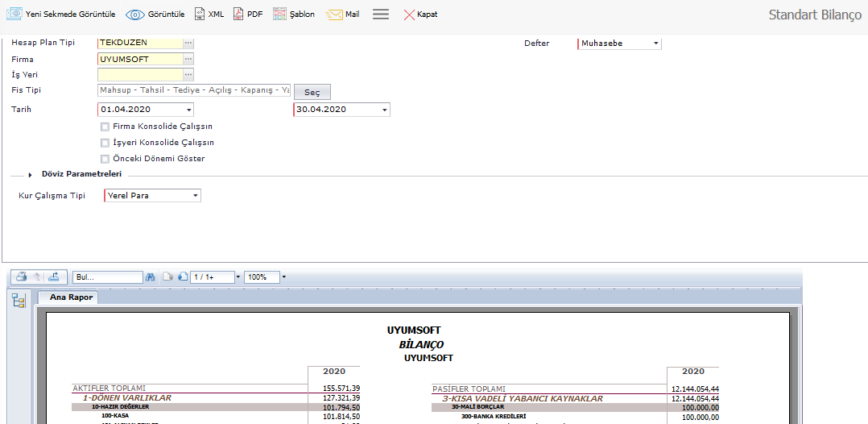Send the report via Mail
This screenshot has height=424, width=868.
(x=343, y=15)
